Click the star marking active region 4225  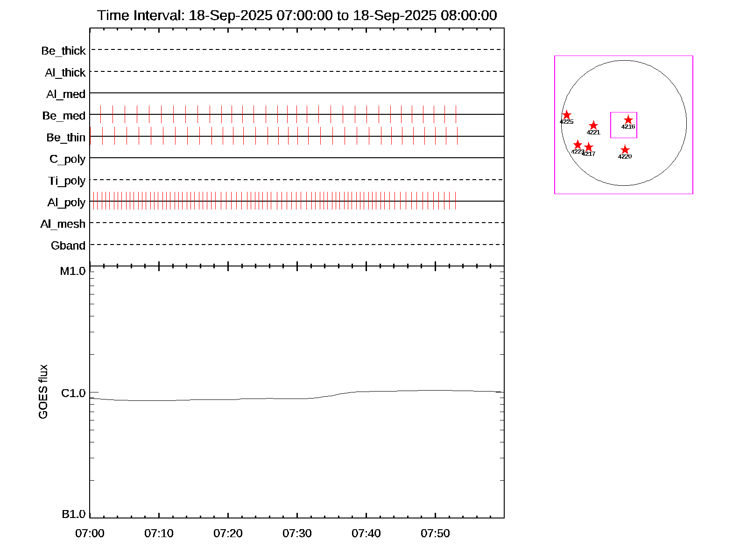pyautogui.click(x=566, y=115)
